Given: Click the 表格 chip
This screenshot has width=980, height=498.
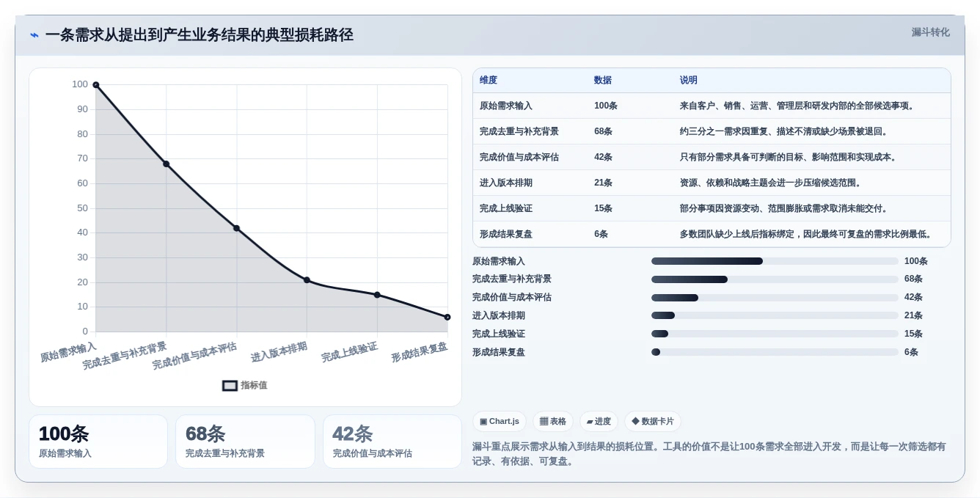Looking at the screenshot, I should tap(553, 421).
